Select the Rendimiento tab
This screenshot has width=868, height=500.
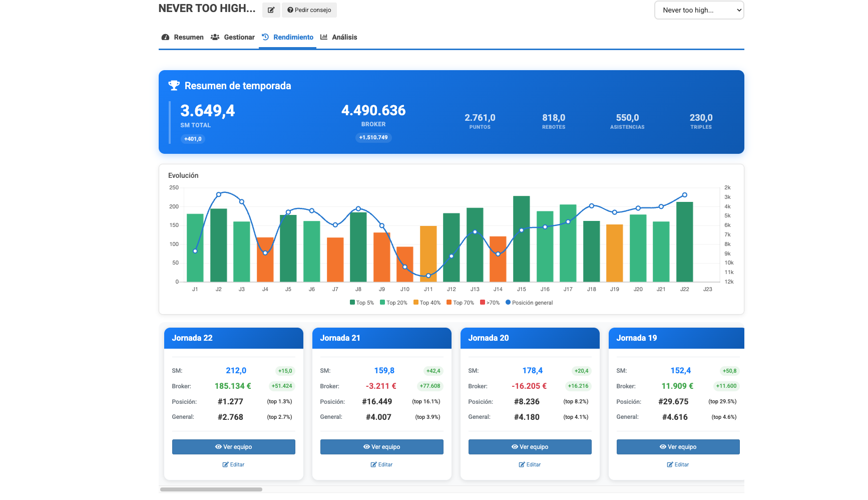coord(288,37)
